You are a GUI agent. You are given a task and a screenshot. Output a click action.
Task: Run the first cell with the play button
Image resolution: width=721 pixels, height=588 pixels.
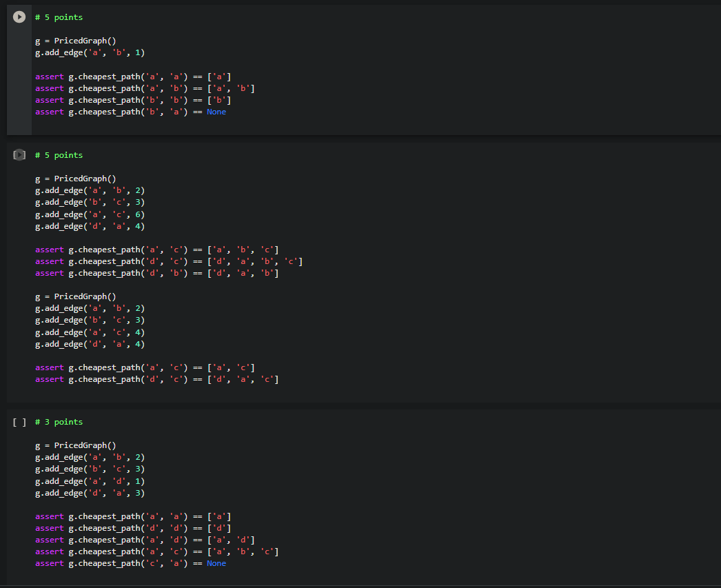(19, 17)
